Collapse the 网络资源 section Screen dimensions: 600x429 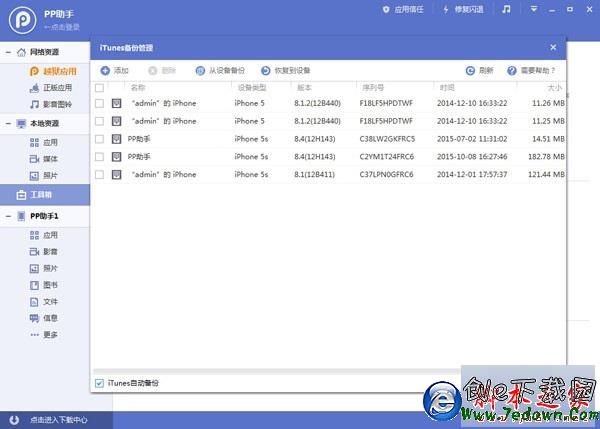tap(8, 52)
